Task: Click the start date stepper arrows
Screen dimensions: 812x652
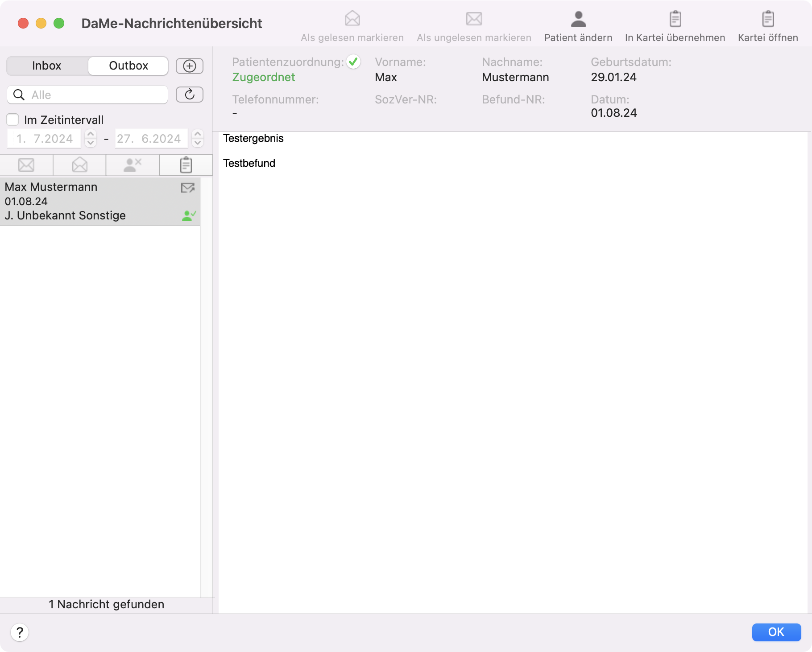Action: (x=91, y=138)
